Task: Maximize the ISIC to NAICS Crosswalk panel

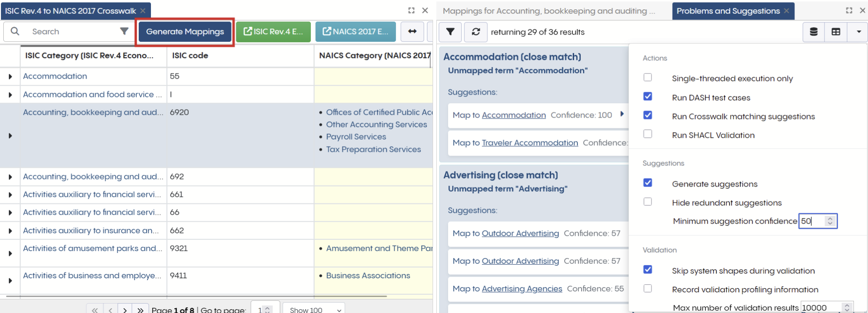Action: click(x=412, y=10)
